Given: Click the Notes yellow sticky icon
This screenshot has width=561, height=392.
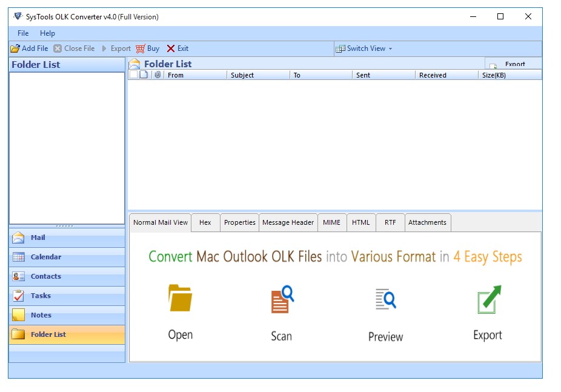Looking at the screenshot, I should pos(18,314).
